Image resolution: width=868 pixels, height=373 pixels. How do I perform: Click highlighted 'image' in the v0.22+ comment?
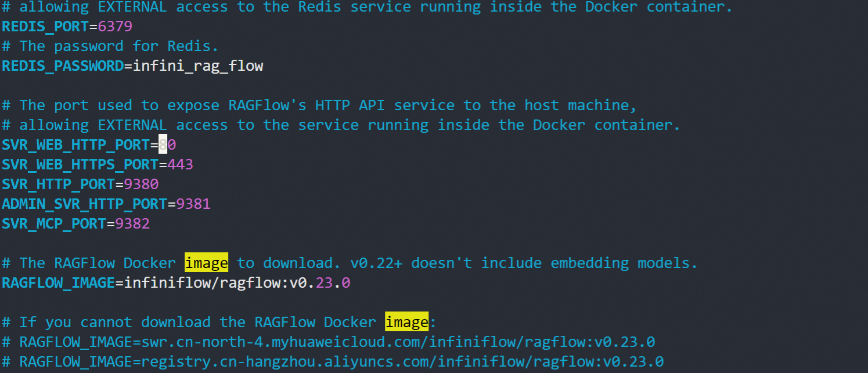(207, 263)
